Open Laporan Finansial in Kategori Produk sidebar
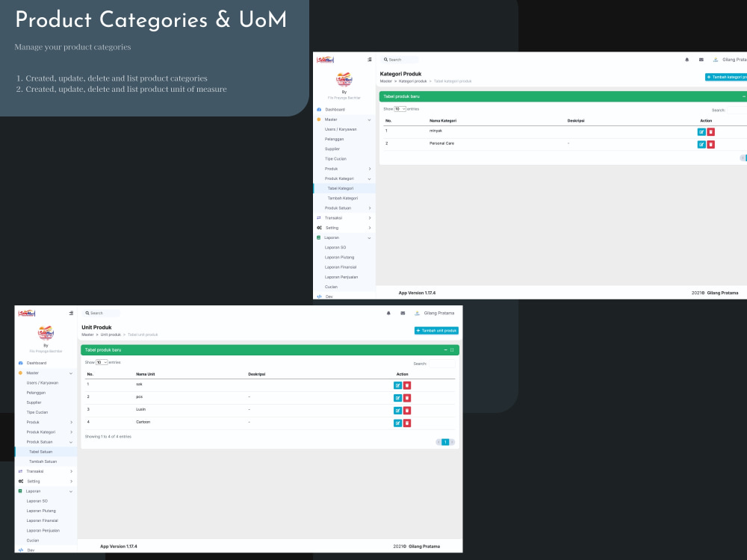This screenshot has width=747, height=560. point(344,267)
